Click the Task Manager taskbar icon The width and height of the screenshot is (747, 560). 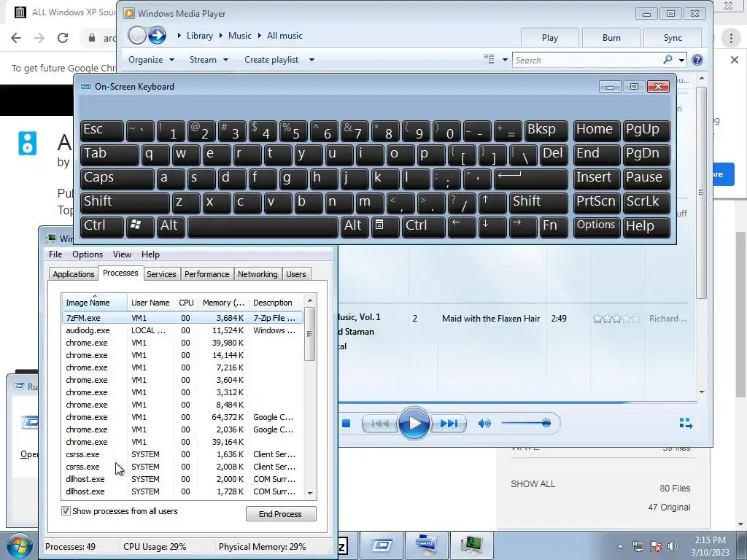coord(472,545)
